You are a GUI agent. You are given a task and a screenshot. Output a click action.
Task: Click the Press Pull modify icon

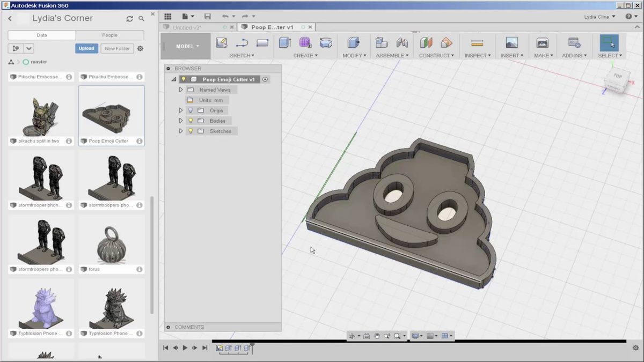point(354,42)
